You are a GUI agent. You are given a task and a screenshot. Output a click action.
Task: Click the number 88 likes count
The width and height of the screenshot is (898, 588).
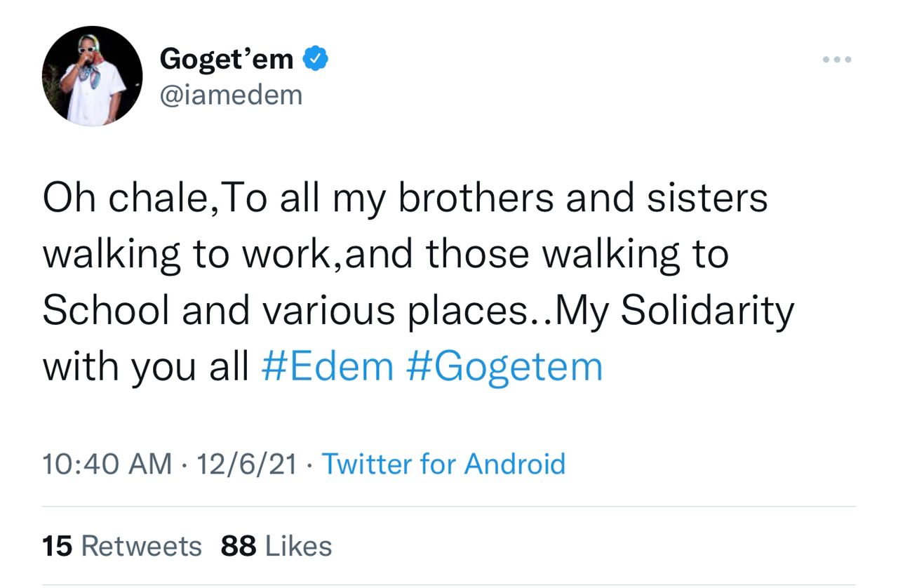click(x=240, y=547)
